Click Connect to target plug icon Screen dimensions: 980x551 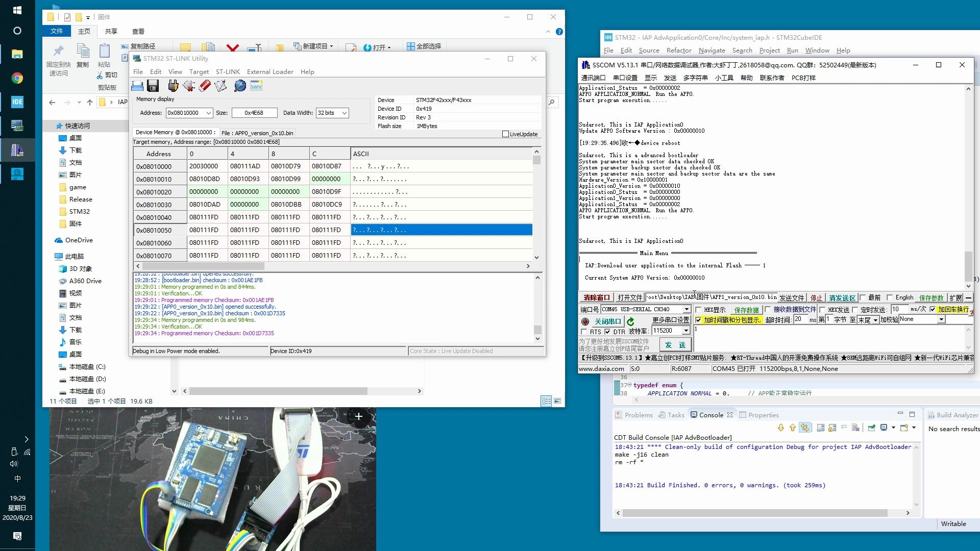173,86
